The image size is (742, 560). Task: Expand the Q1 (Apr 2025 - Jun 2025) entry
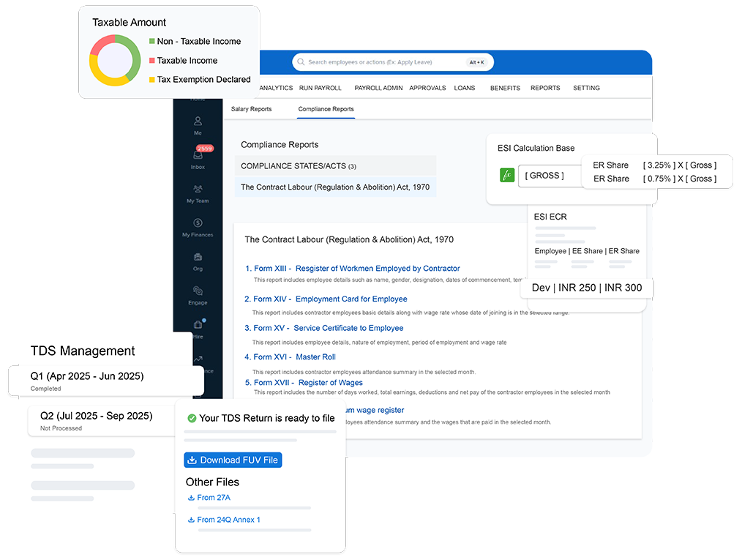pos(88,376)
